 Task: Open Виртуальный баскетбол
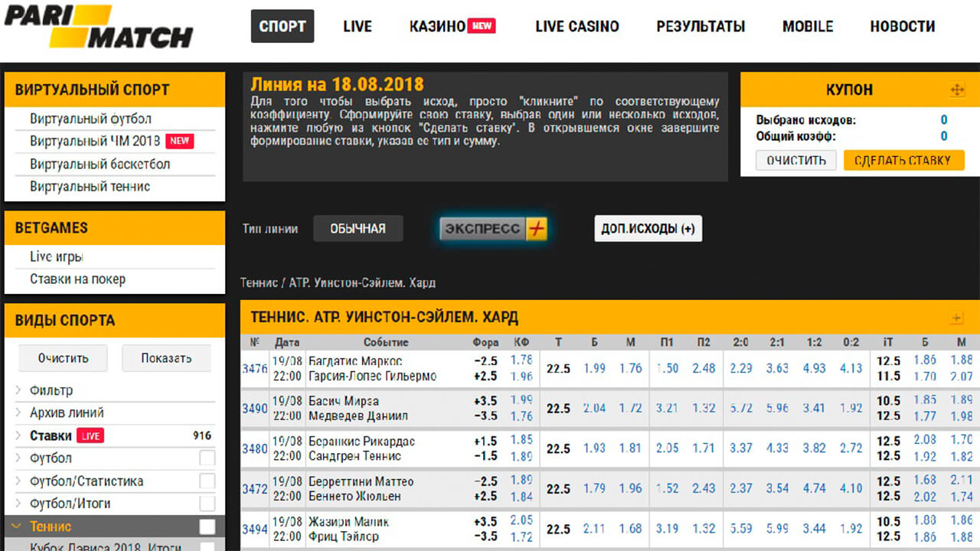coord(100,165)
